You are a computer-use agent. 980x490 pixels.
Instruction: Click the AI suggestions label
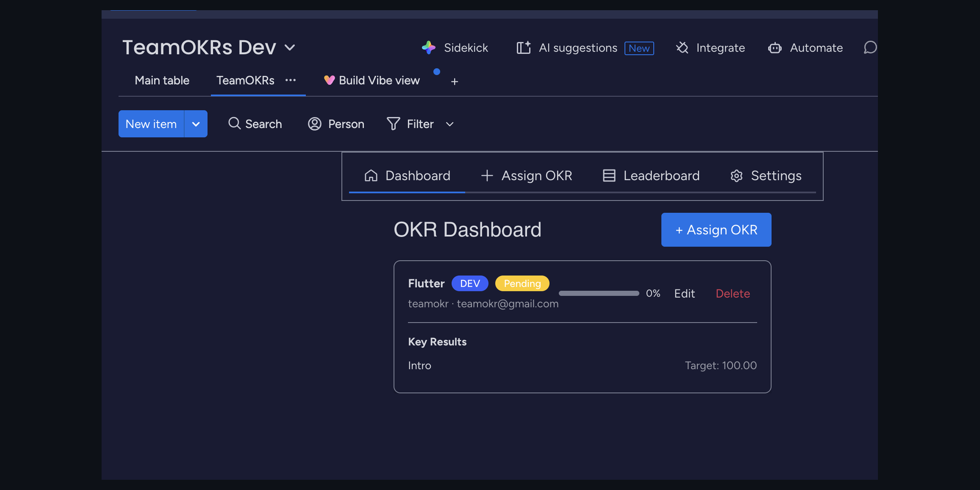tap(578, 47)
